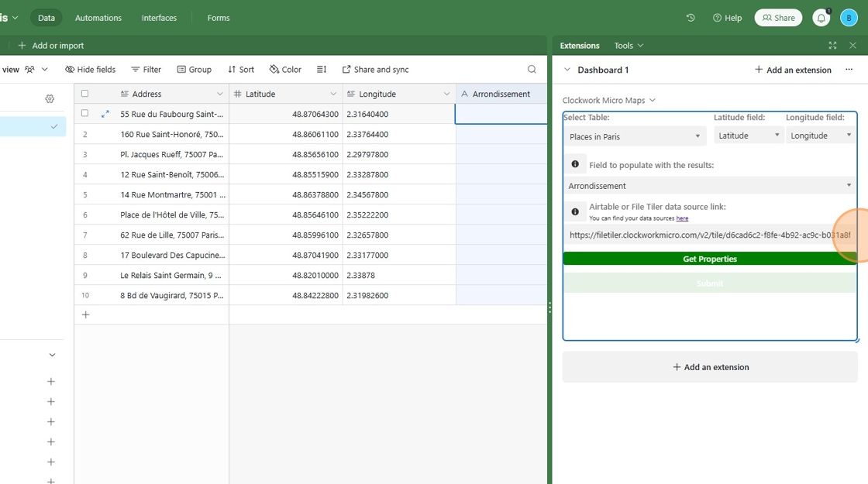868x484 pixels.
Task: Click Add an extension in dashboard header
Action: pyautogui.click(x=793, y=70)
